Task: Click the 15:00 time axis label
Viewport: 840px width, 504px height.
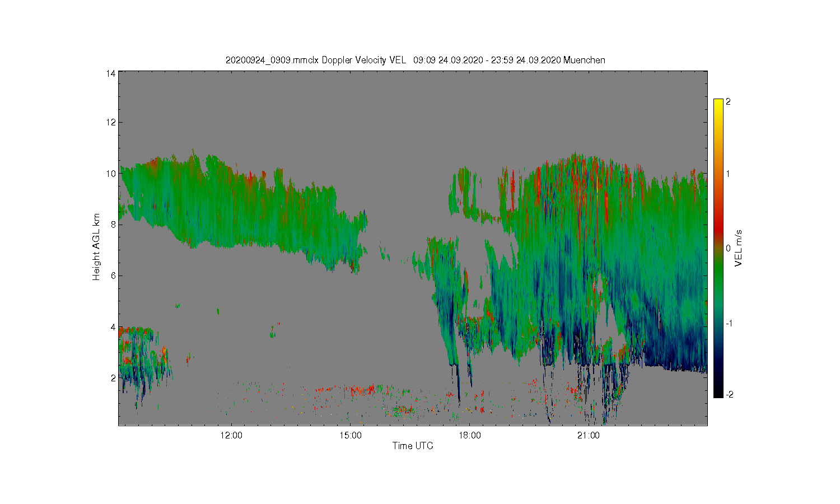Action: tap(350, 435)
